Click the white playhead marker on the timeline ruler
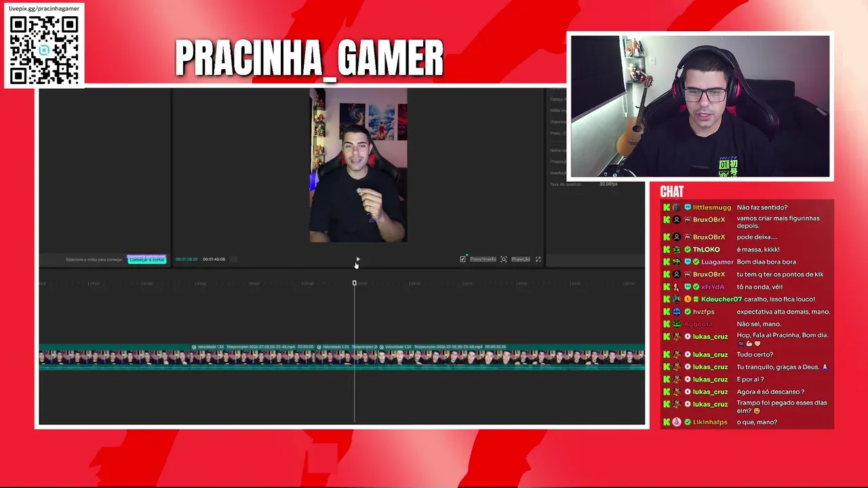868x488 pixels. pyautogui.click(x=354, y=283)
